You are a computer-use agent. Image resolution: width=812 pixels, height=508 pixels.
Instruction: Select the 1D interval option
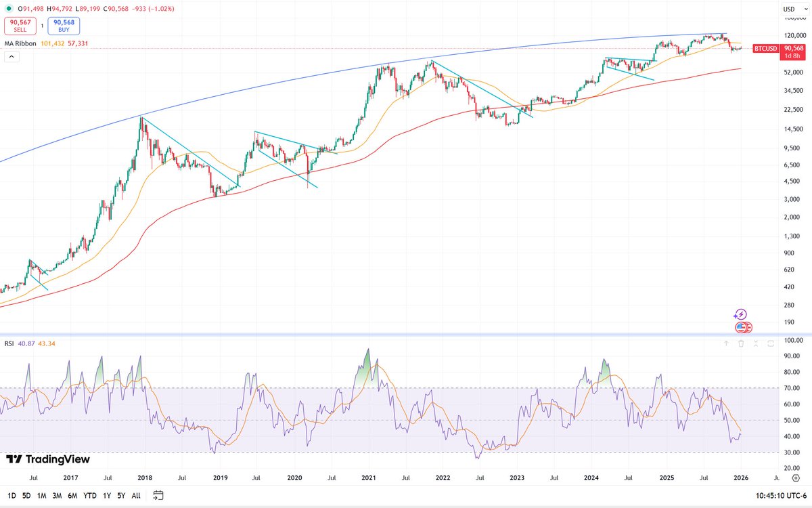tap(12, 496)
